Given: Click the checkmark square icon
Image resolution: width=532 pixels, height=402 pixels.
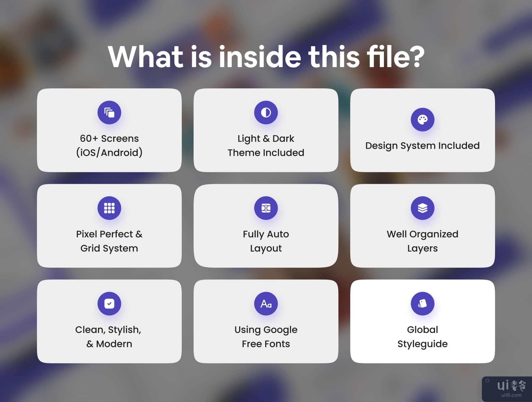Looking at the screenshot, I should pyautogui.click(x=109, y=304).
